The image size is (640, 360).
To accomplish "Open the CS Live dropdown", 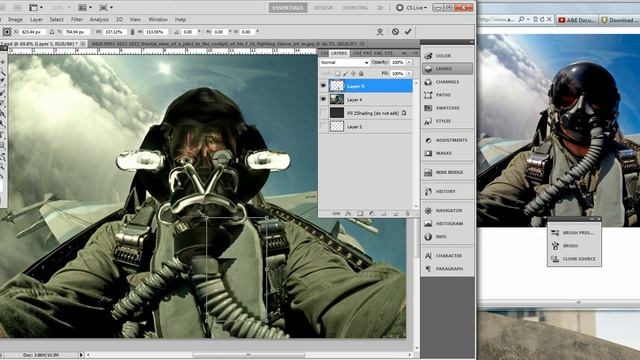I will (x=411, y=7).
